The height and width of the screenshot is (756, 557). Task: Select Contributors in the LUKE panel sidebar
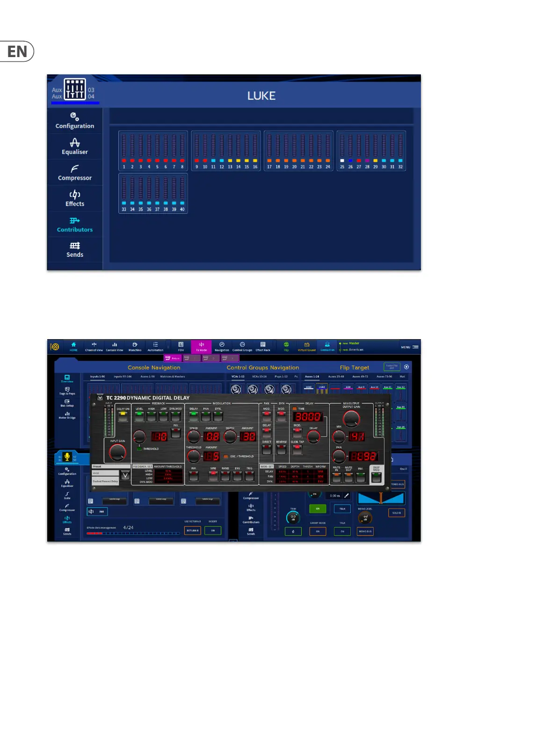click(x=75, y=225)
